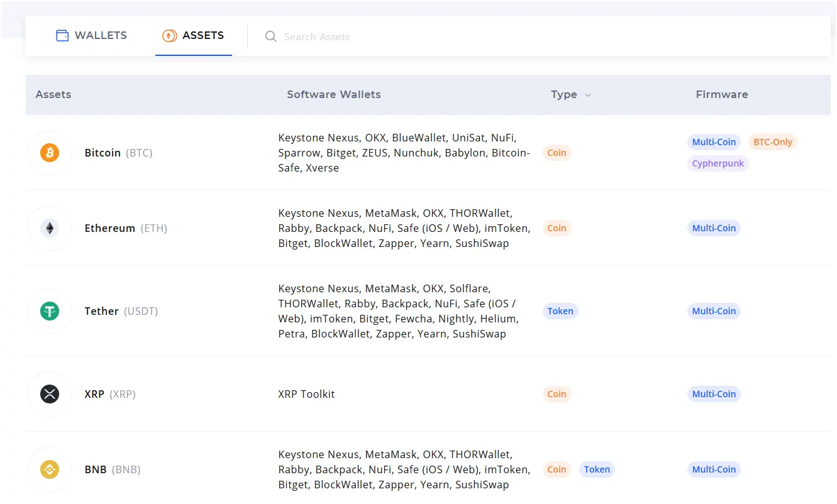The height and width of the screenshot is (504, 837).
Task: Click Tether's software wallets list text
Action: point(399,311)
